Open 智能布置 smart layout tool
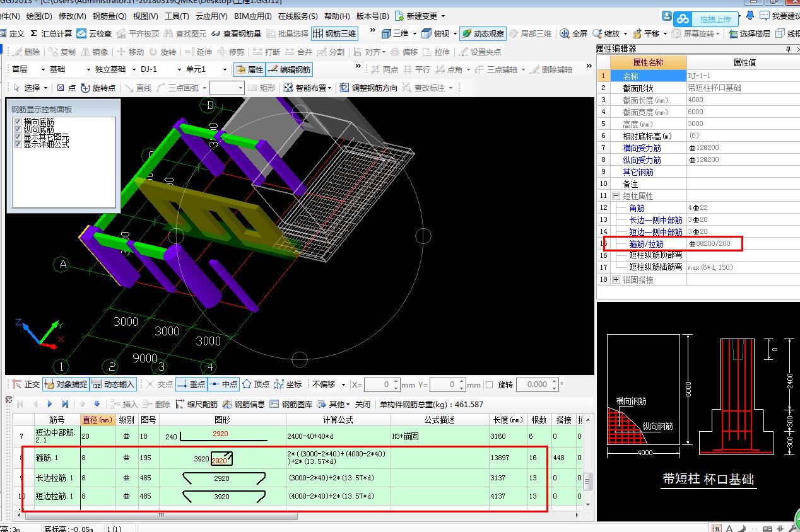This screenshot has height=532, width=800. (309, 88)
